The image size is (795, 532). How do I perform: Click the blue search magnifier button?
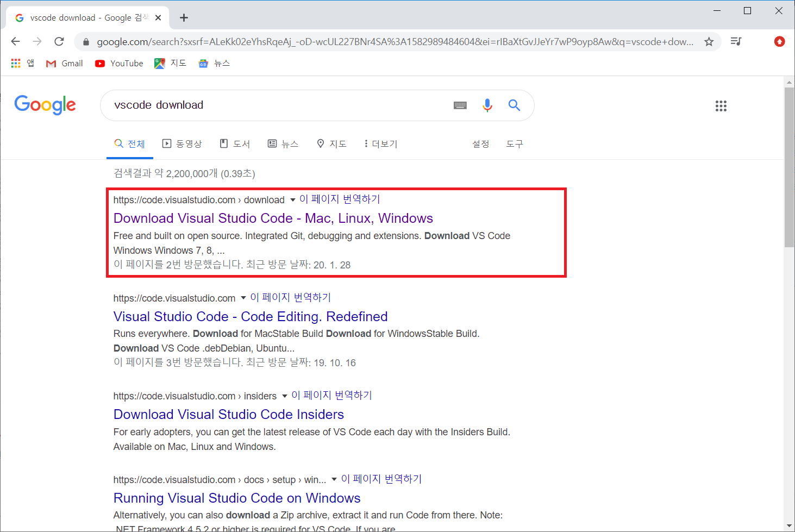click(x=514, y=105)
